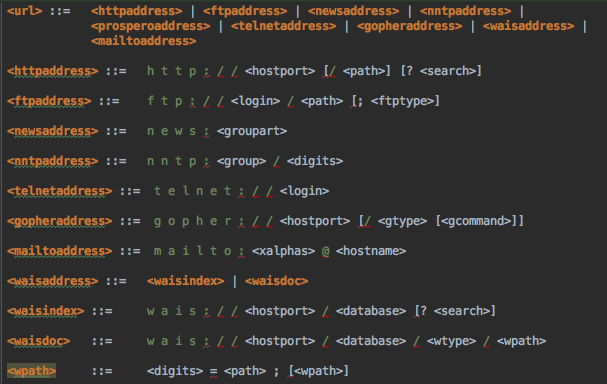
Task: Click <digits> in the wpath rule
Action: tap(175, 371)
